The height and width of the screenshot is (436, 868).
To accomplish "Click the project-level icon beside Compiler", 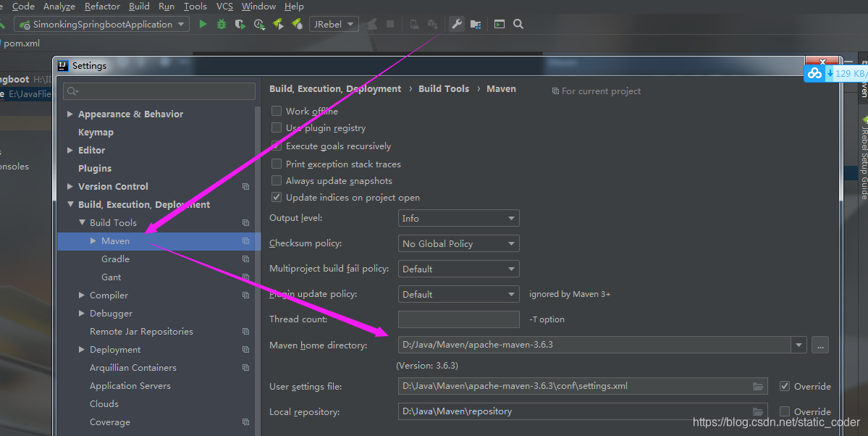I will pos(246,295).
